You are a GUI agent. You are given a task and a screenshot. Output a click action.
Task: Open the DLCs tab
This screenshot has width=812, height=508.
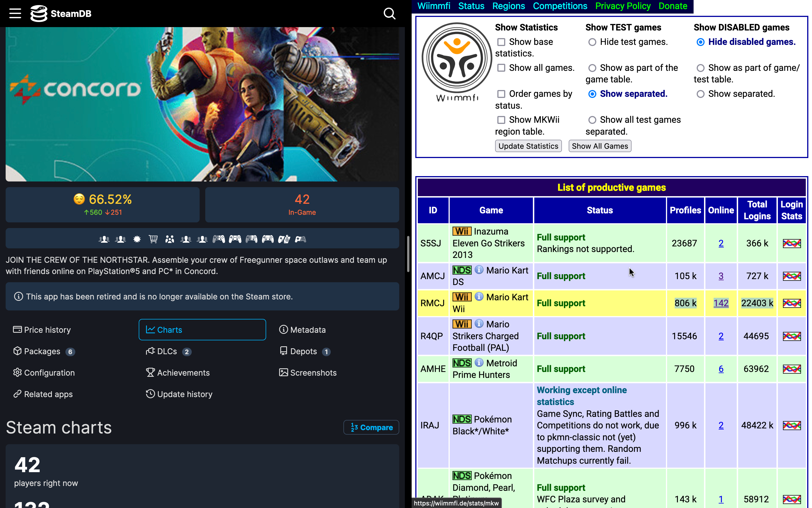(202, 351)
